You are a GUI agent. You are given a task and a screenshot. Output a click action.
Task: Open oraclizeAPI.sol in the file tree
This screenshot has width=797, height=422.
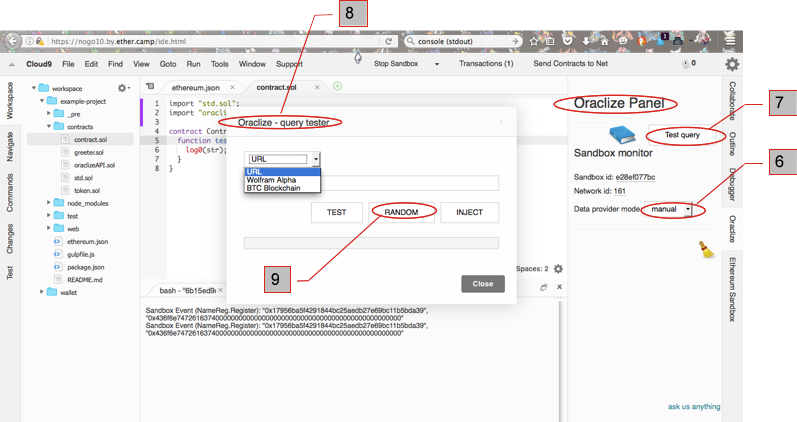(x=95, y=165)
